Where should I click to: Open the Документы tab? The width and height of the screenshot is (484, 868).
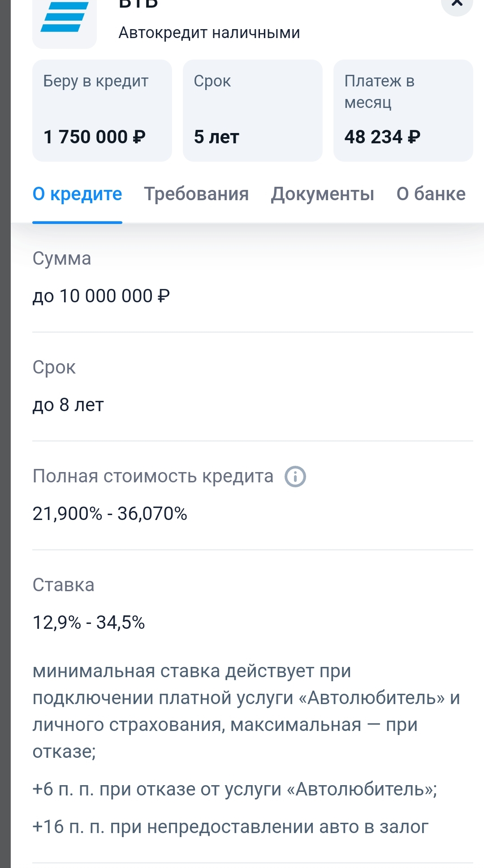tap(322, 194)
